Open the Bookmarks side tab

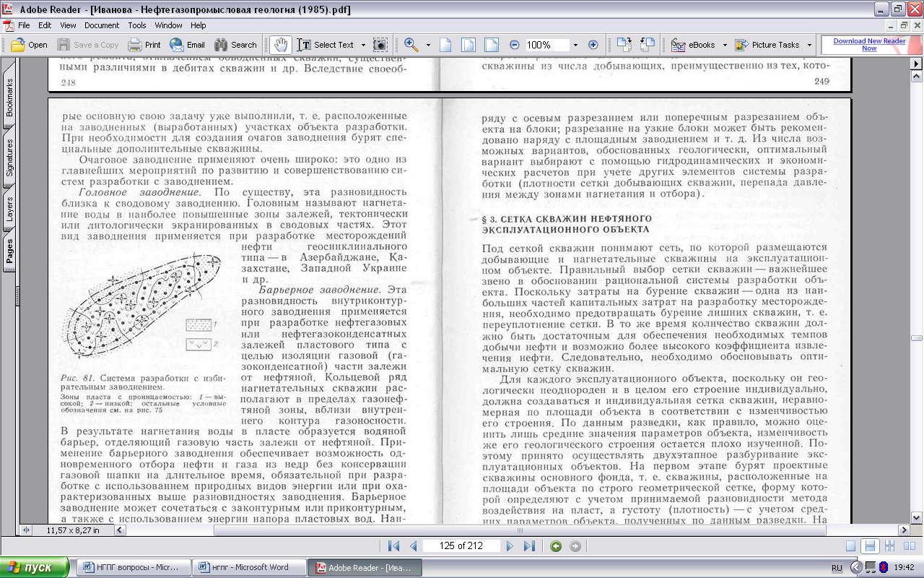(x=9, y=97)
